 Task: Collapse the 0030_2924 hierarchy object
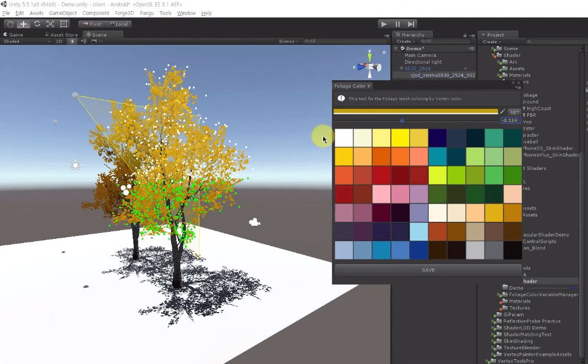pyautogui.click(x=402, y=68)
